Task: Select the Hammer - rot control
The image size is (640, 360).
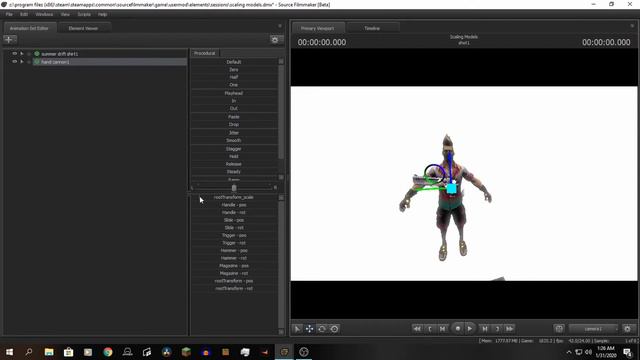Action: (x=234, y=258)
